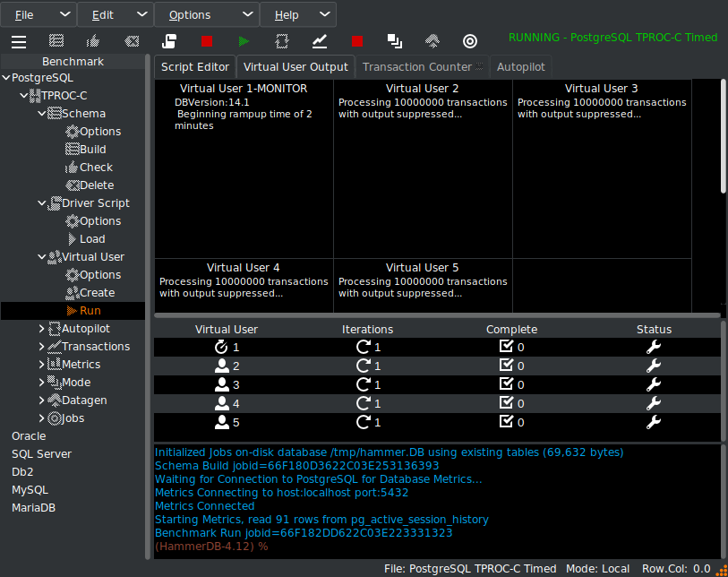
Task: Select Oracle in the Benchmark tree
Action: (x=29, y=436)
